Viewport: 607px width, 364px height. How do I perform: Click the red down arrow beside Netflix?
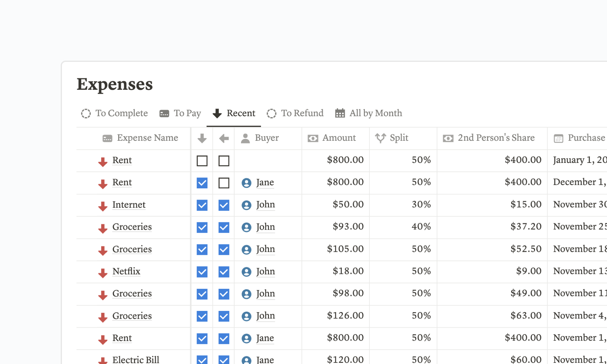(103, 272)
